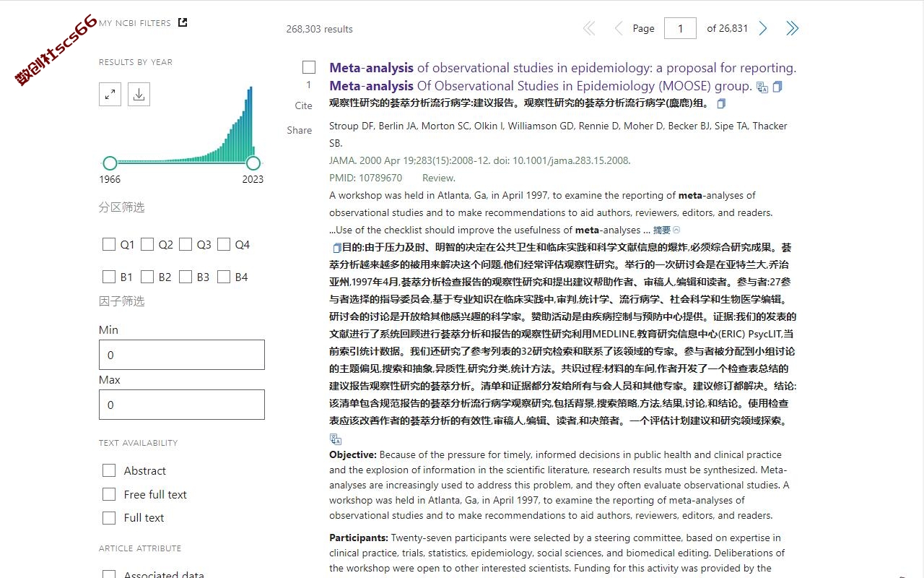Click the 2023 end-year slider handle
The height and width of the screenshot is (578, 924).
(x=253, y=163)
